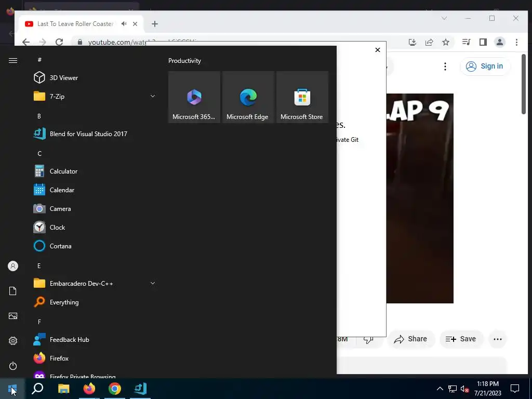Open the Calculator app
The width and height of the screenshot is (532, 399).
(95, 171)
